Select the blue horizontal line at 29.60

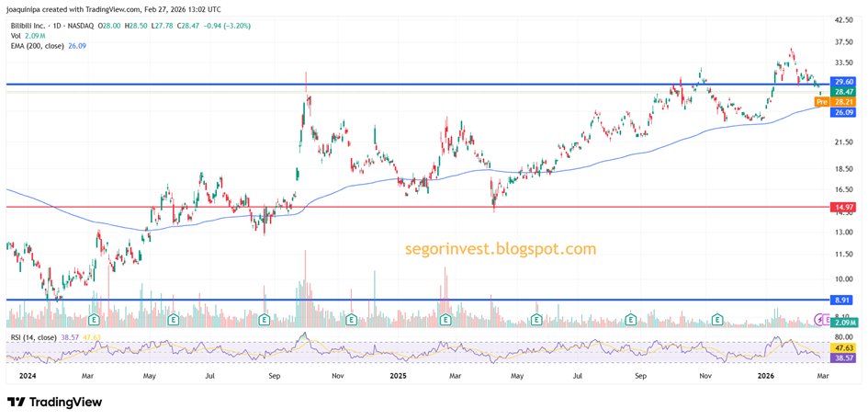coord(418,85)
